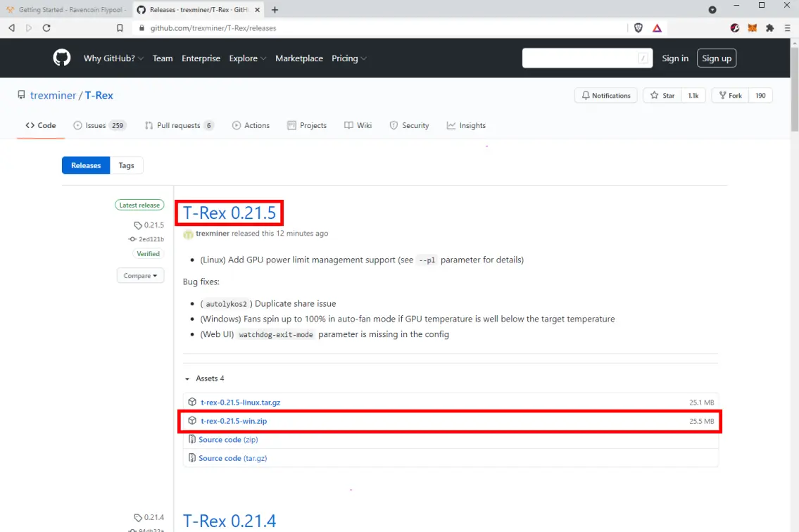Open T-Rex 0.21.5 release title
This screenshot has width=799, height=532.
coord(229,213)
